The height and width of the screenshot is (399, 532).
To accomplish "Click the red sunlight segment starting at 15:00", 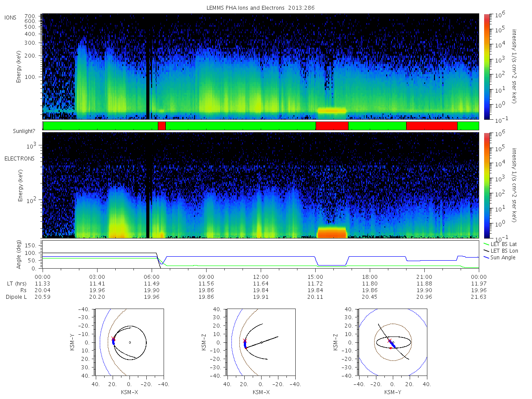I will [332, 126].
